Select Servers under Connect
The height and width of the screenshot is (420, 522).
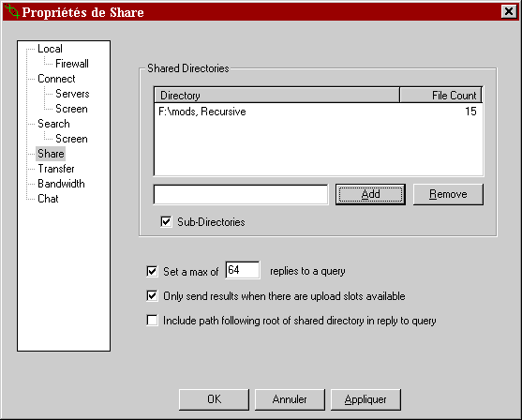tap(72, 94)
